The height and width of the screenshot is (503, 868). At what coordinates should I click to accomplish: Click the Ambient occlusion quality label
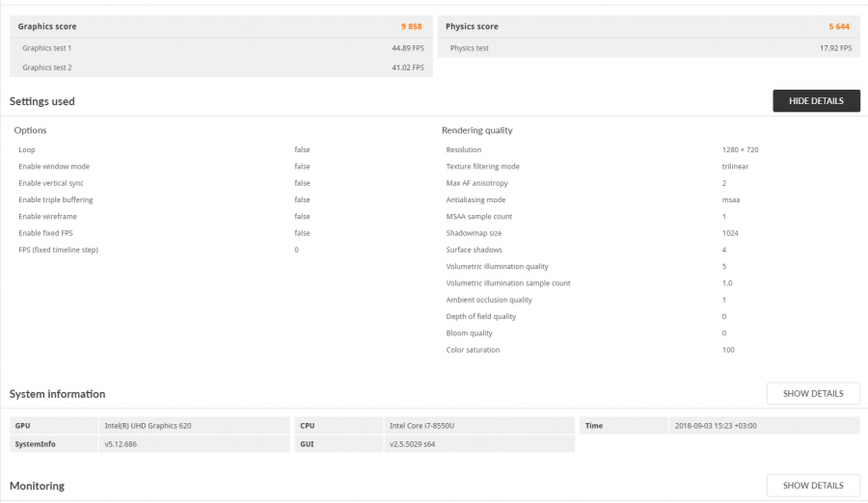(489, 300)
